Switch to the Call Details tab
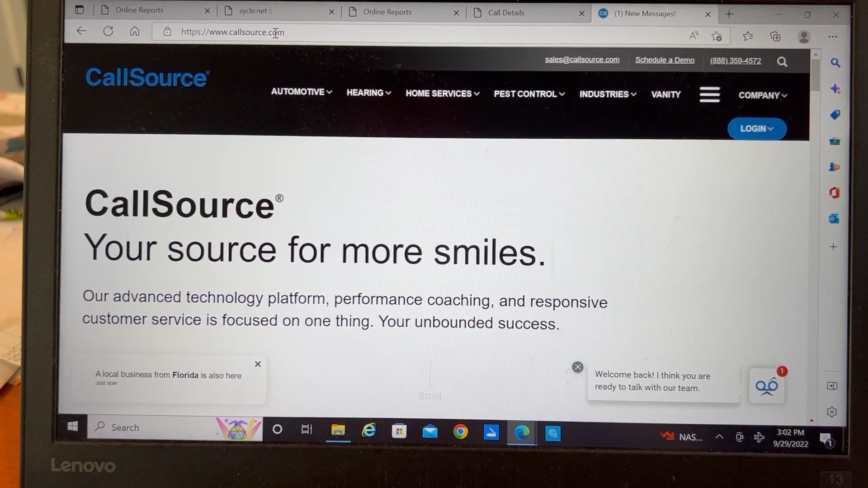 [506, 13]
